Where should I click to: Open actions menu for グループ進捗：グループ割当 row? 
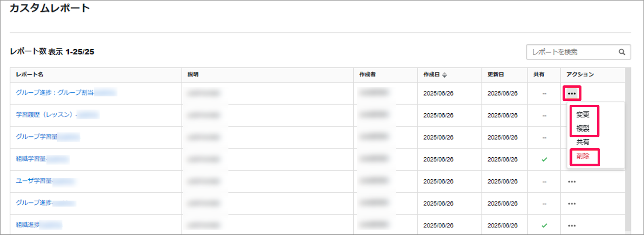[572, 94]
